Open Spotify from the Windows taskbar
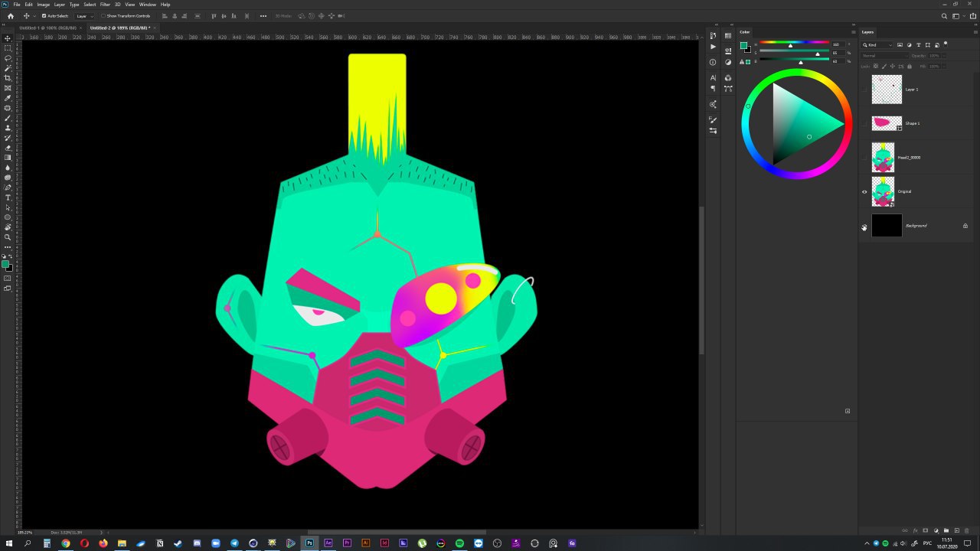Screen dimensions: 980x551 point(459,543)
